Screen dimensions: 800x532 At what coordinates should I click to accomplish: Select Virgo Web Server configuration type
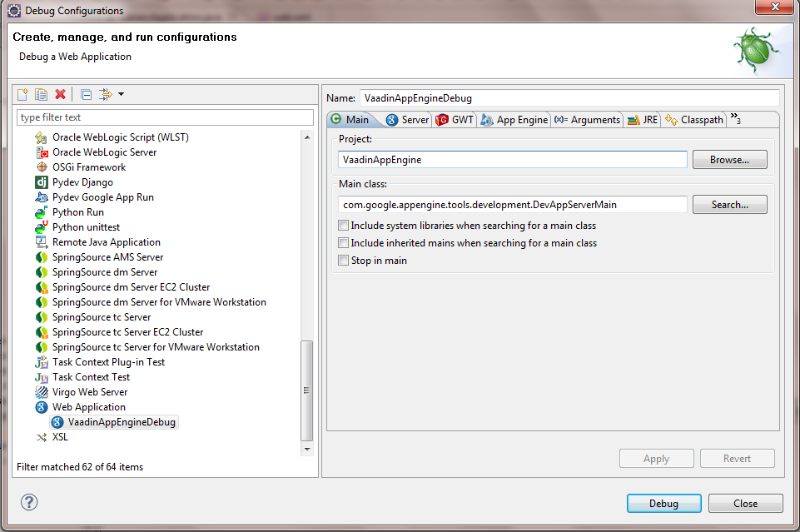[x=90, y=392]
